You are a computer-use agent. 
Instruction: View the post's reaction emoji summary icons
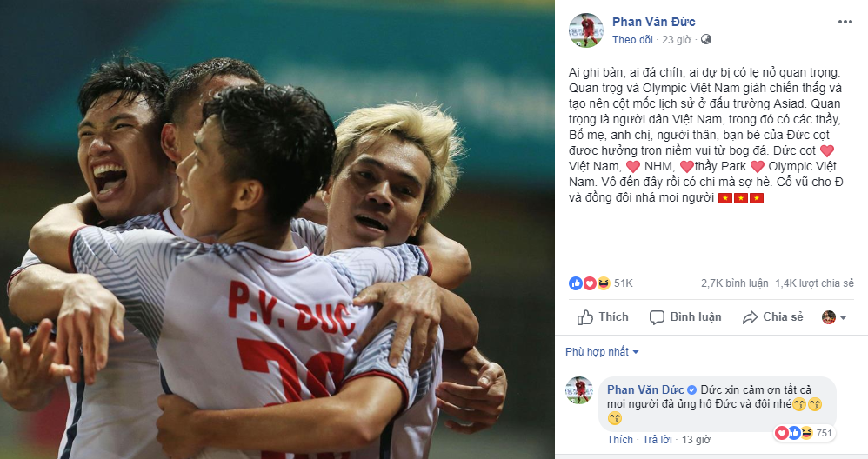pyautogui.click(x=590, y=283)
